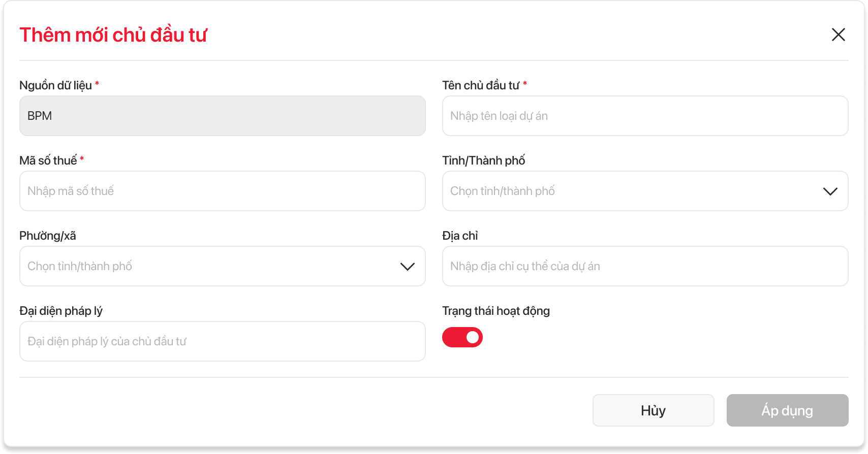Click the Trạng thái hoạt động label
Image resolution: width=868 pixels, height=454 pixels.
click(x=495, y=311)
